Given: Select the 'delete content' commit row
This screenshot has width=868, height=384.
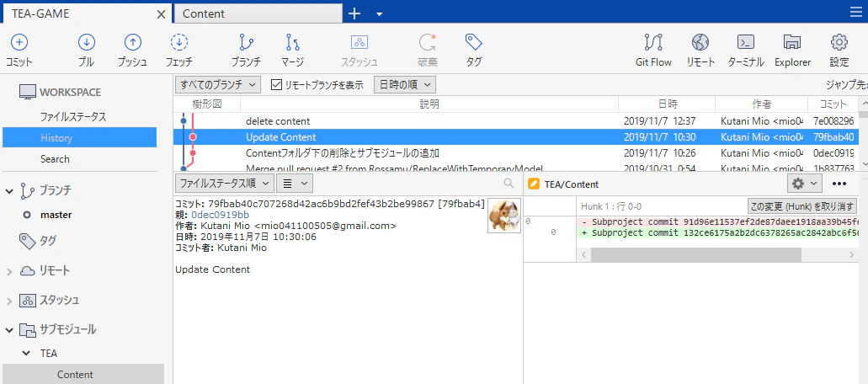Looking at the screenshot, I should [x=514, y=121].
